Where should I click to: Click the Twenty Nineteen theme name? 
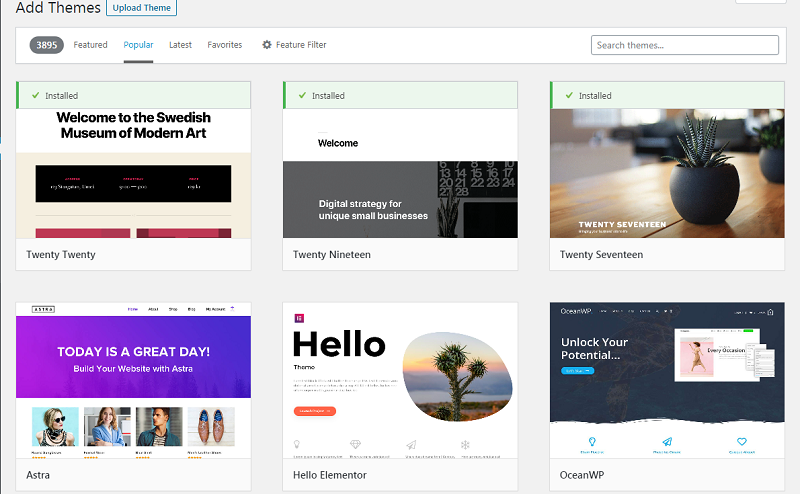pos(332,255)
